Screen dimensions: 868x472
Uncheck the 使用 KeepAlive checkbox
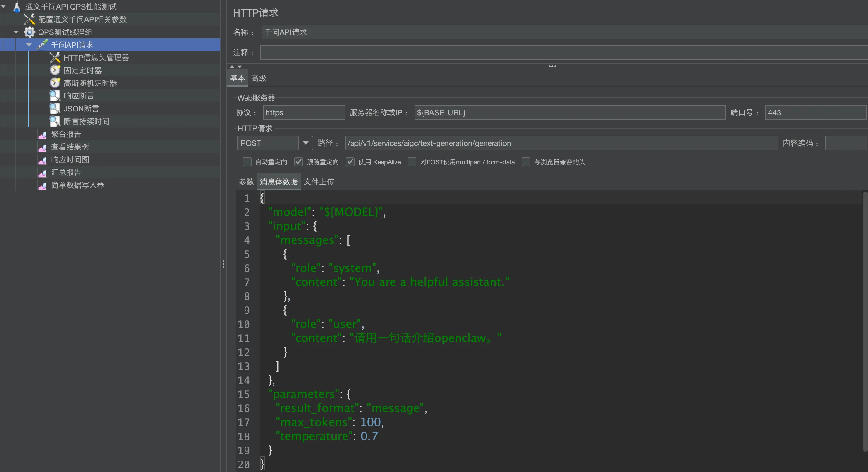pos(350,162)
